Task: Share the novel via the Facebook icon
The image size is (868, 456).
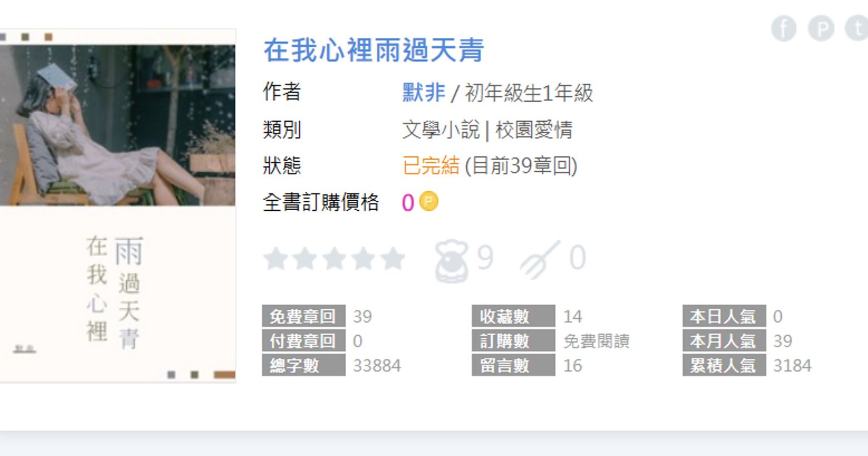Action: pos(783,28)
